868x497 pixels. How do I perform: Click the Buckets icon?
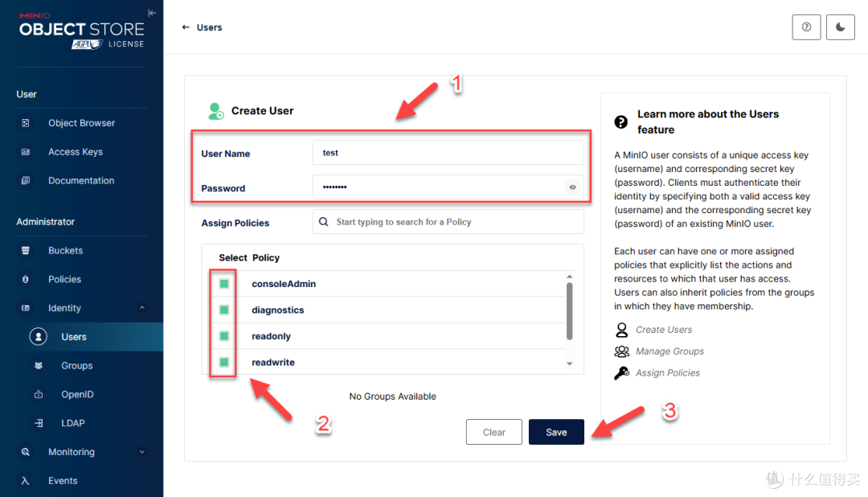coord(26,250)
